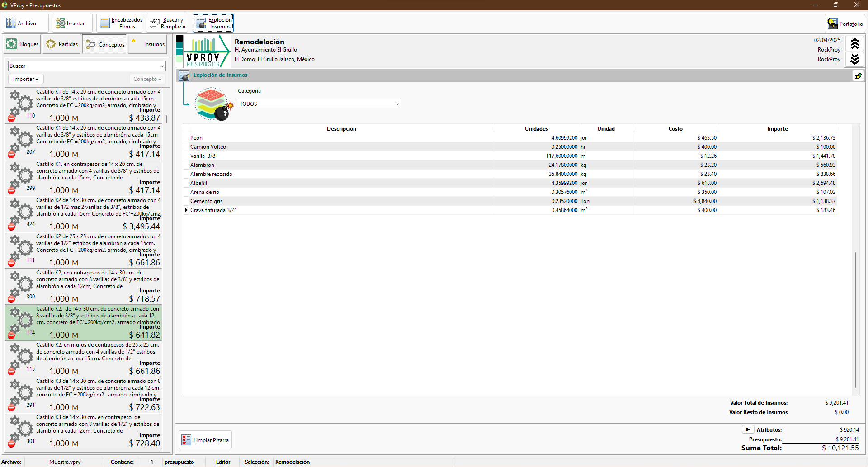
Task: Expand the Atributos play arrow
Action: point(748,429)
